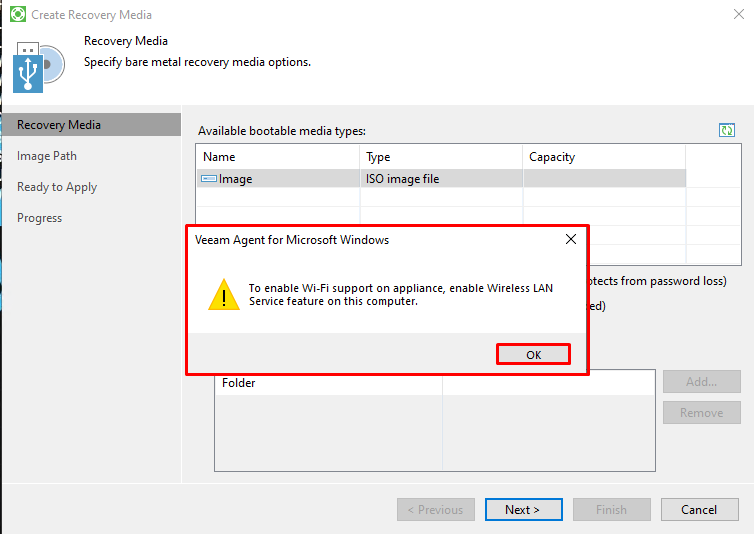The width and height of the screenshot is (754, 534).
Task: Click the Previous button
Action: 436,509
